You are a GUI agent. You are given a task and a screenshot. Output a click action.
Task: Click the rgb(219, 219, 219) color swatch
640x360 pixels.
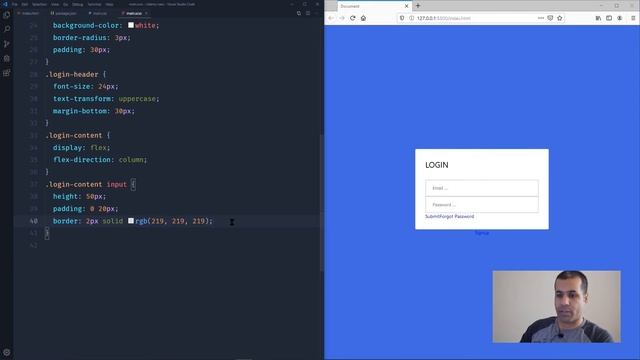[x=131, y=221]
